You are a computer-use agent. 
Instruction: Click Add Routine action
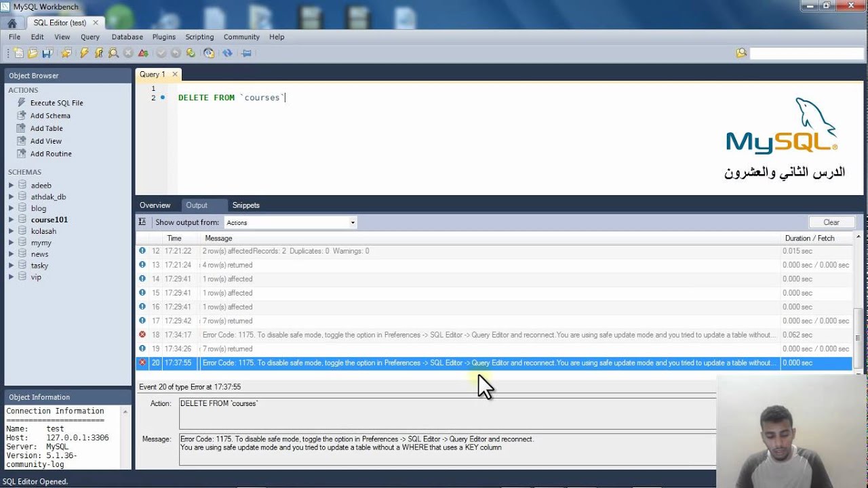pos(51,154)
